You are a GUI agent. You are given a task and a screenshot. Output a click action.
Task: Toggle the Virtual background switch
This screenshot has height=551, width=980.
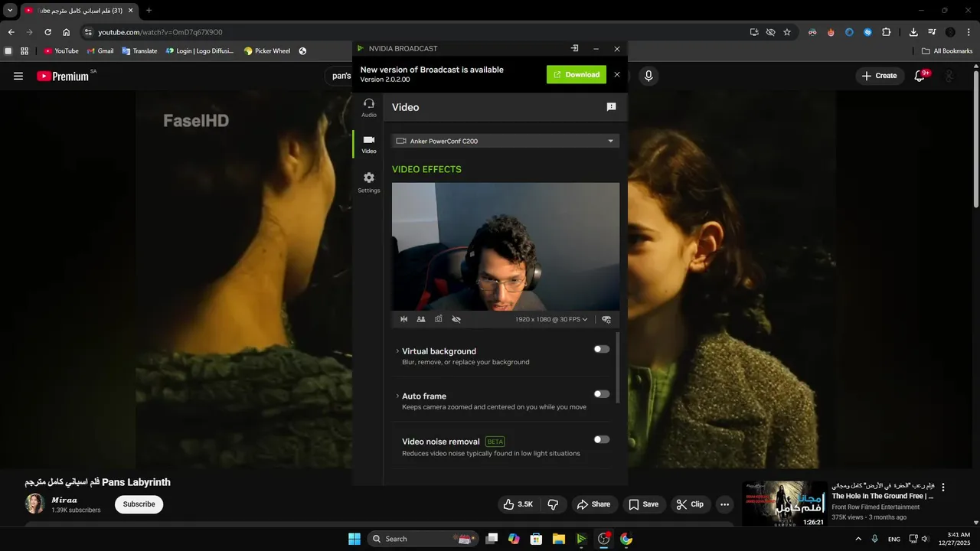602,349
